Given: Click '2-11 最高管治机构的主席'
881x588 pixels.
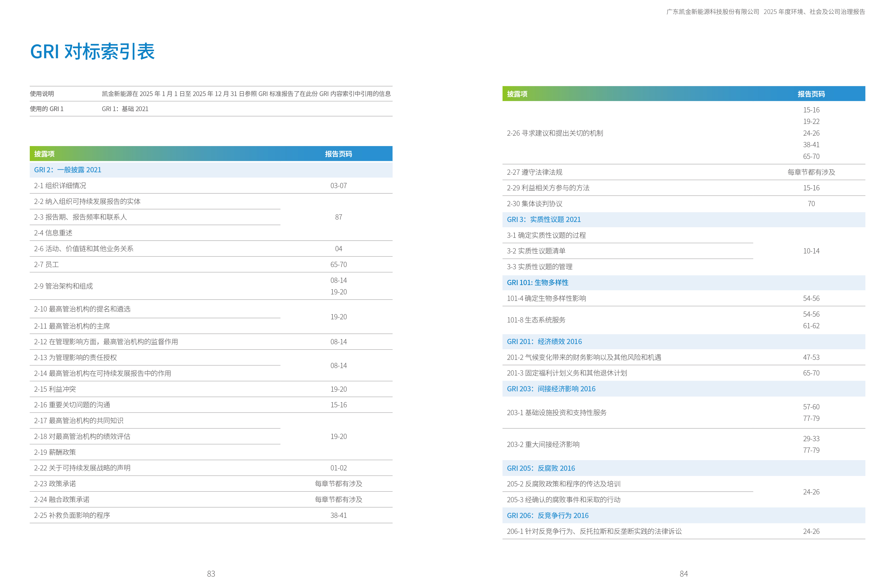Looking at the screenshot, I should coord(72,326).
